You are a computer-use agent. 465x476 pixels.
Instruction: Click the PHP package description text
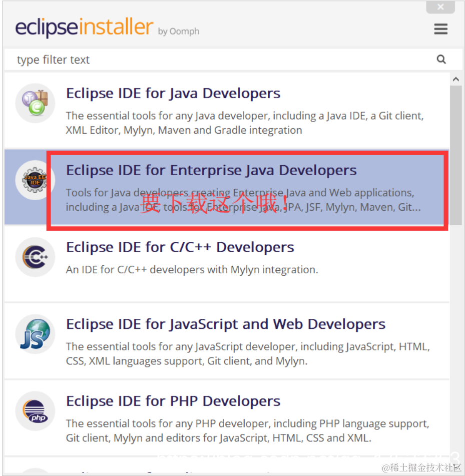pyautogui.click(x=247, y=431)
